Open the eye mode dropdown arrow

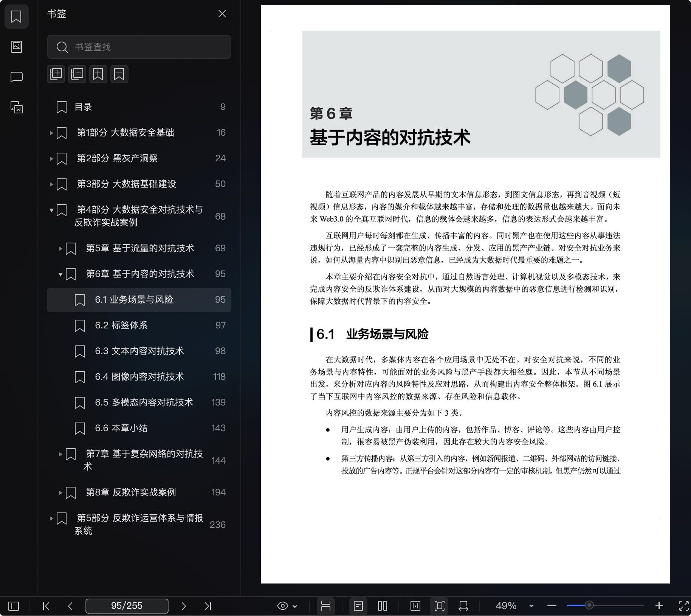295,607
